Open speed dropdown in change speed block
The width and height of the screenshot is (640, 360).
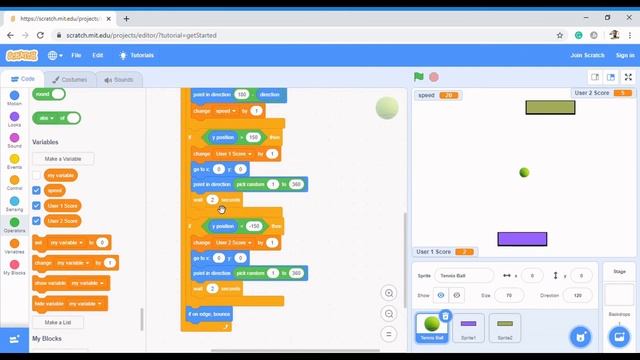tap(226, 111)
